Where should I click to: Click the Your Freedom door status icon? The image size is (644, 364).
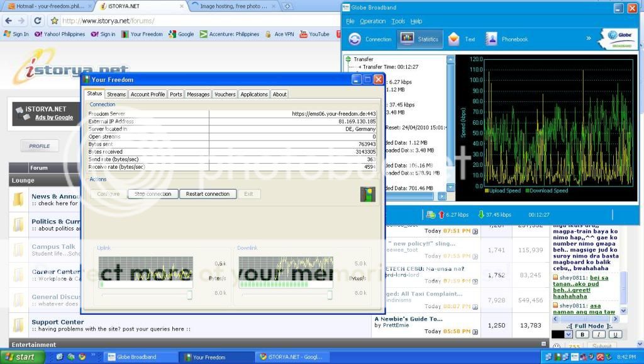pos(367,194)
